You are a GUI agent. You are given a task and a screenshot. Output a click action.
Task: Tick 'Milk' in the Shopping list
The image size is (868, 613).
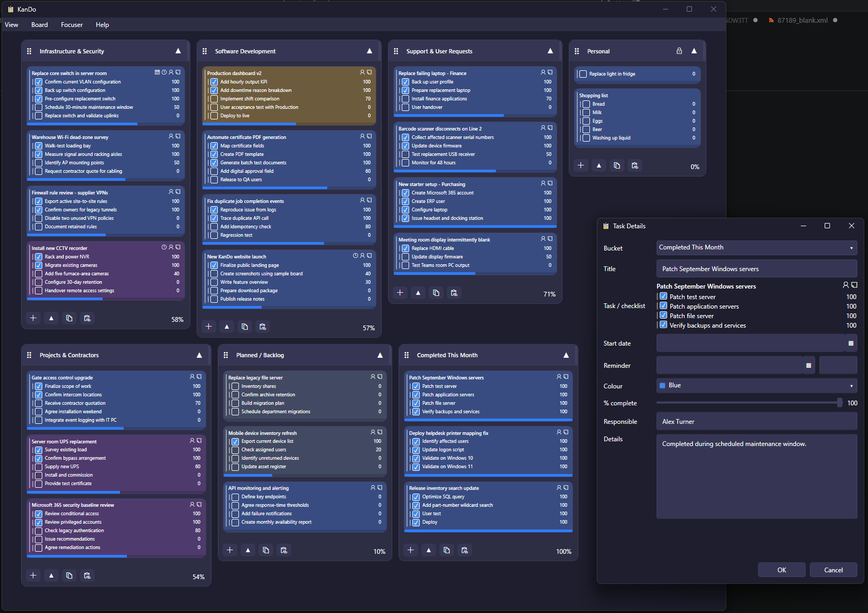click(586, 113)
